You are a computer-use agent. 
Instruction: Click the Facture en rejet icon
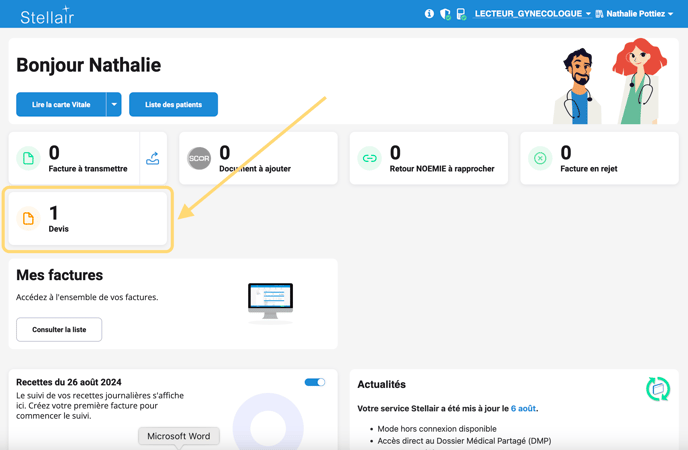(x=540, y=158)
